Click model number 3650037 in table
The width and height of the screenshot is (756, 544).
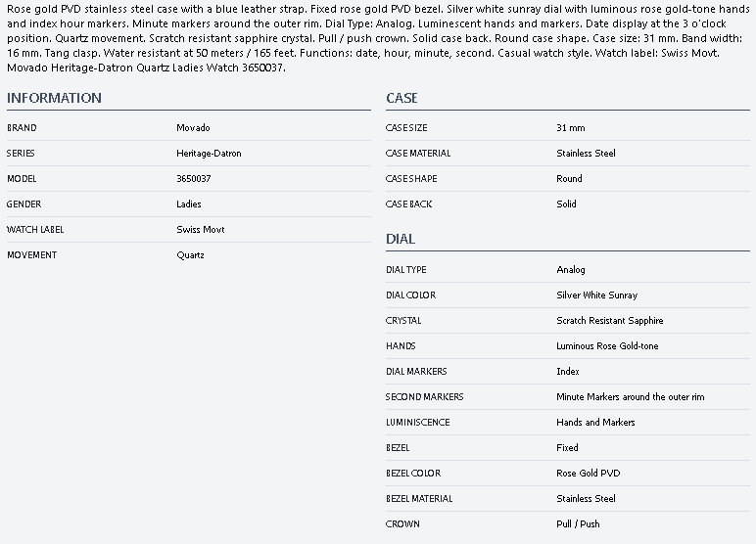(x=193, y=179)
